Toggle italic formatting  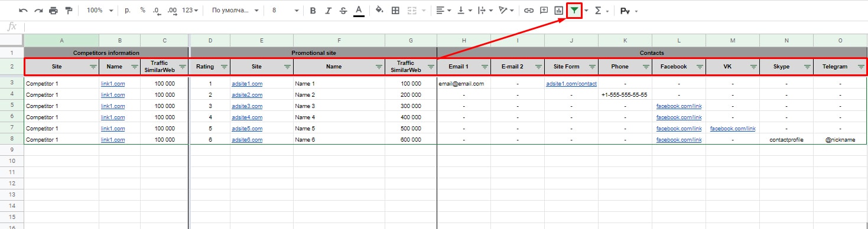tap(328, 11)
